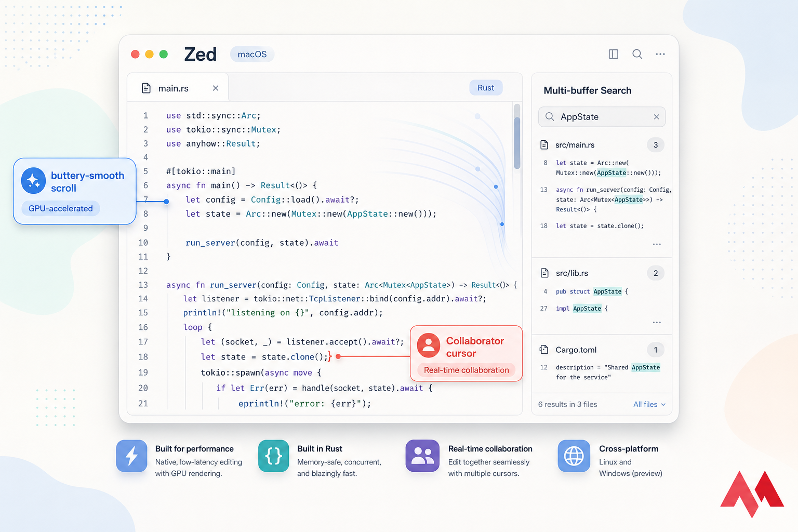Open the All files filter dropdown

649,404
